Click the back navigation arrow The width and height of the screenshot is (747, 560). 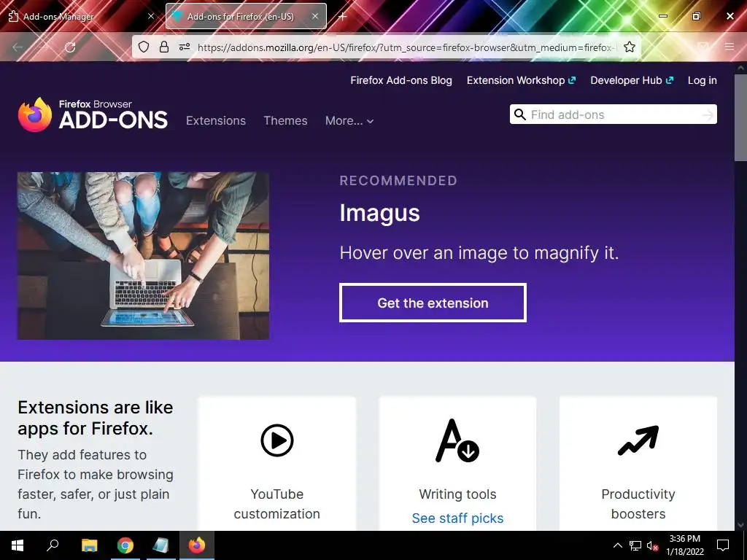[18, 47]
